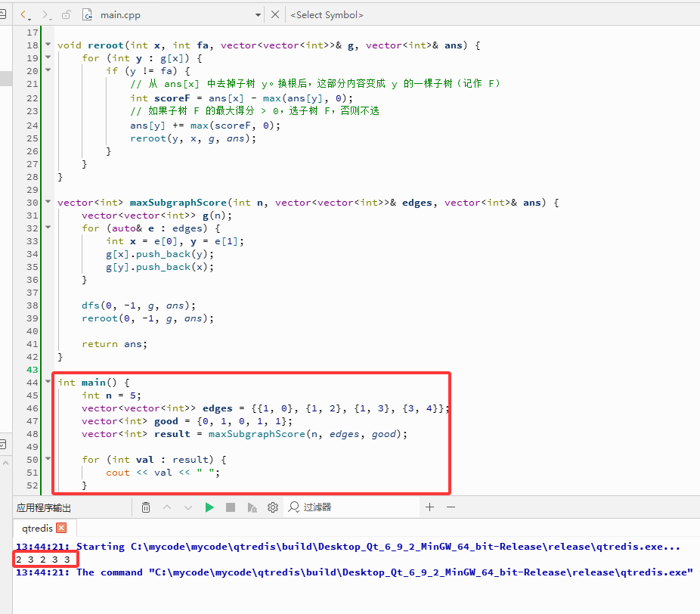The image size is (700, 614).
Task: Click 'g[y].push_back(x);' on line 35
Action: pos(160,268)
